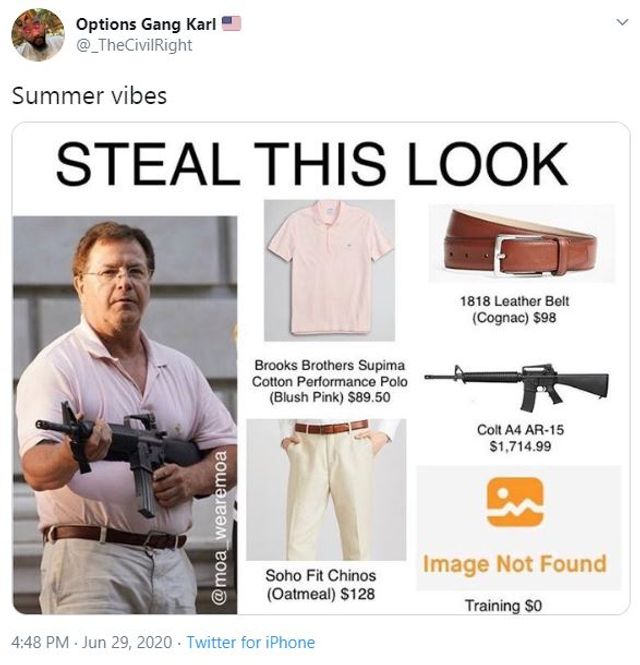Click the 4:48 PM Jun 29, 2020 timestamp
The image size is (640, 665).
tap(92, 642)
